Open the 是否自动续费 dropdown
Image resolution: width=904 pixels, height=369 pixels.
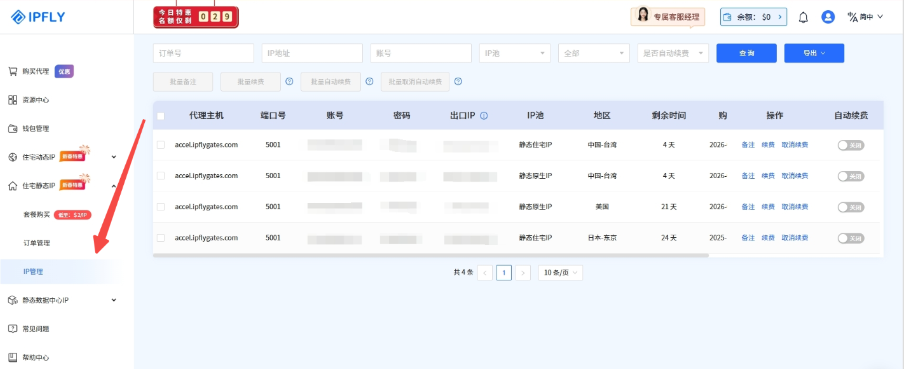click(673, 53)
